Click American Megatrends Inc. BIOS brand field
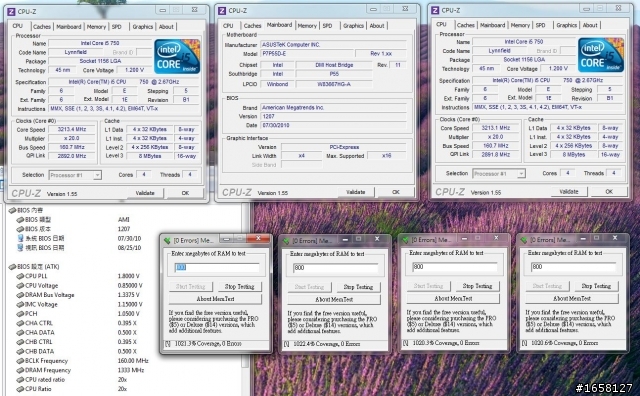This screenshot has height=396, width=640. tap(333, 107)
